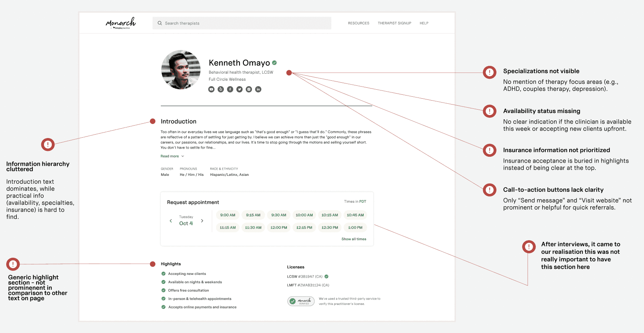Click the search magnifier icon
644x333 pixels.
(x=160, y=23)
